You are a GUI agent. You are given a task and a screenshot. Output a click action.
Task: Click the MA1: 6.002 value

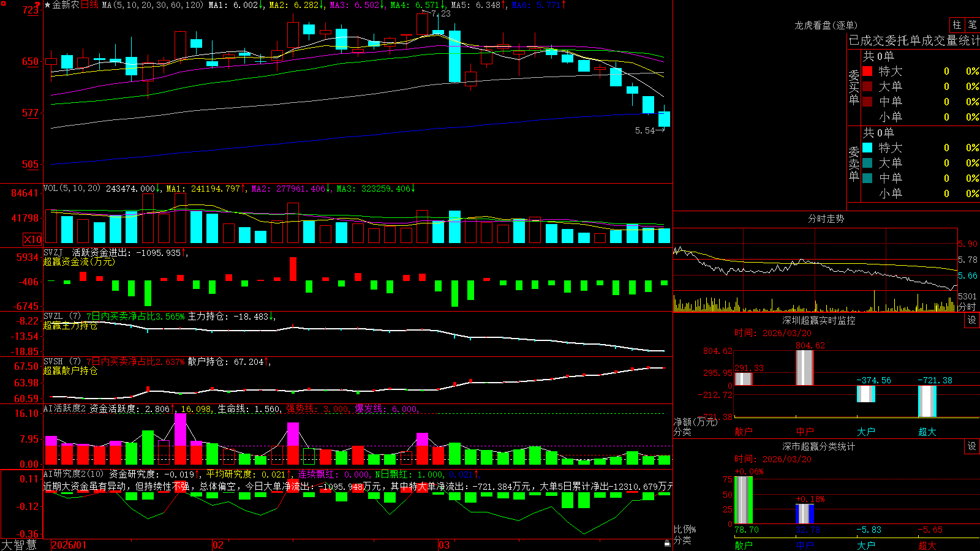coord(236,5)
